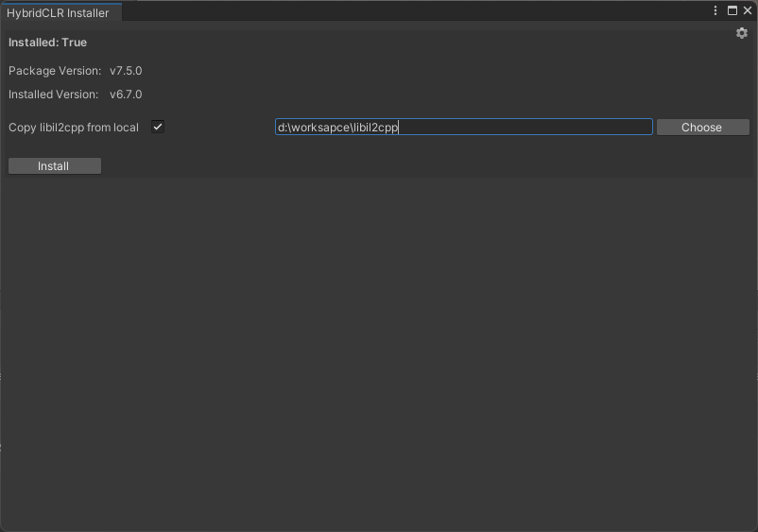Close the HybridCLR Installer window
758x532 pixels.
[748, 10]
